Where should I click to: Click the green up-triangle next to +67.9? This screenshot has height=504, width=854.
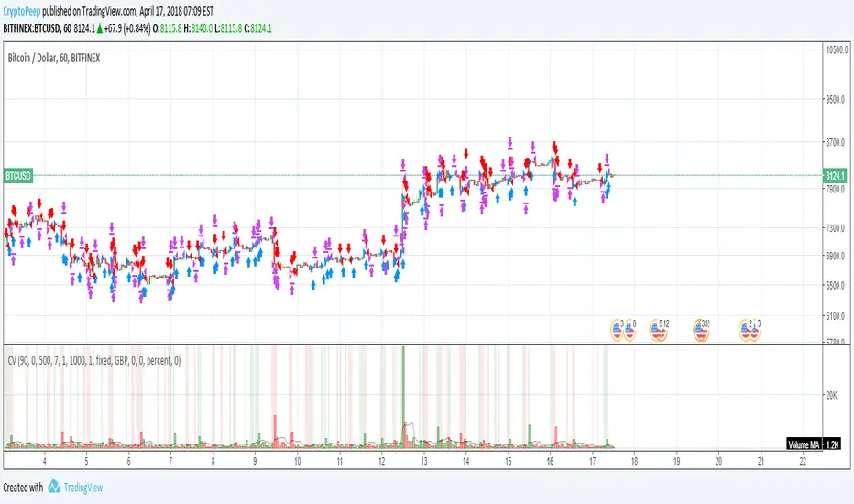pyautogui.click(x=100, y=29)
